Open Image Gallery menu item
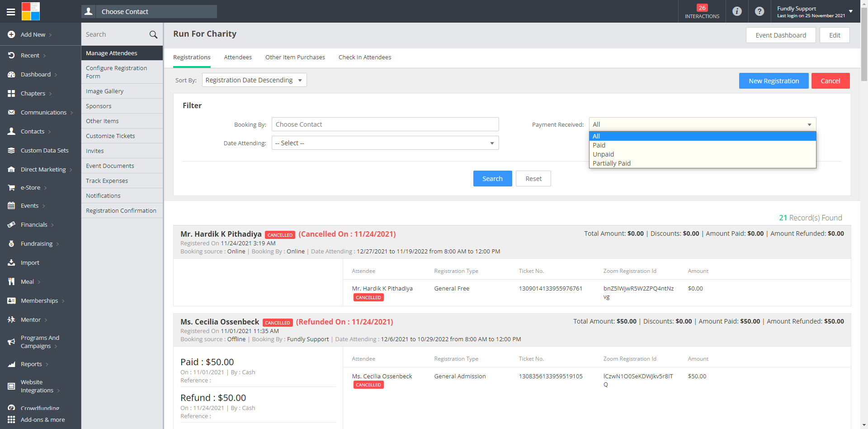Image resolution: width=868 pixels, height=429 pixels. tap(122, 91)
